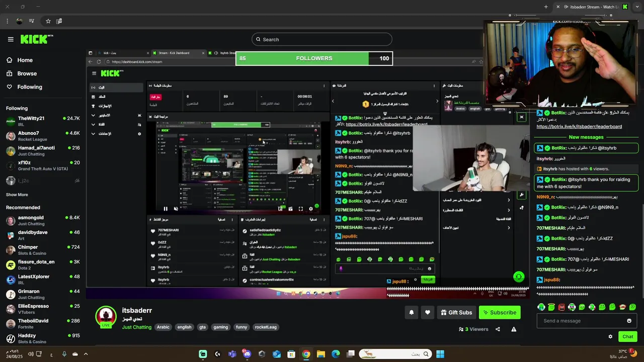This screenshot has width=644, height=362.
Task: Open File Explorer from the taskbar
Action: click(320, 354)
